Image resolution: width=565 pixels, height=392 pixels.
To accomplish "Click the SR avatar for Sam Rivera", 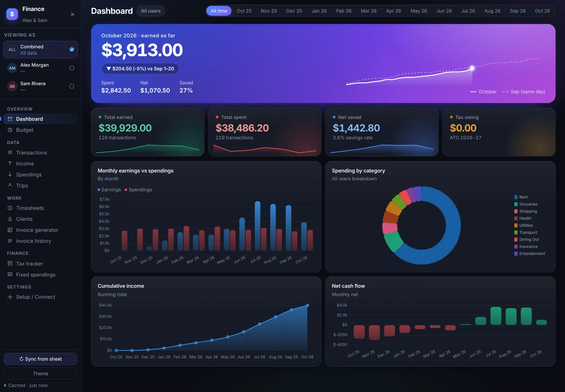I will click(x=12, y=86).
